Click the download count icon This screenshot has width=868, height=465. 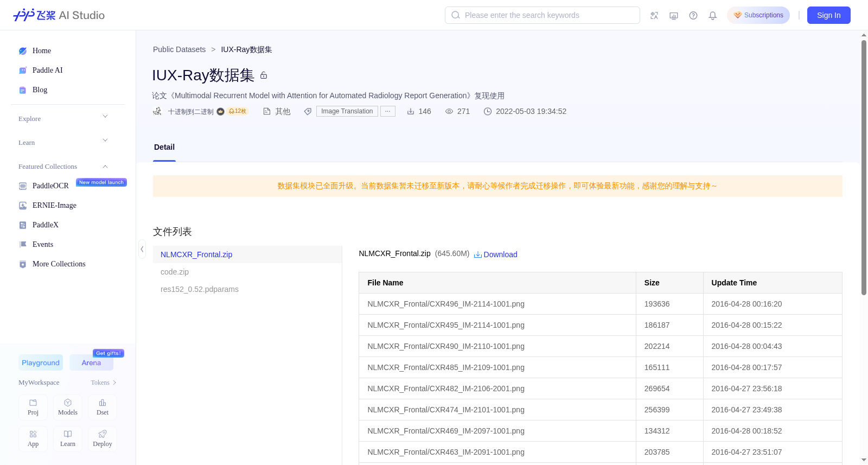411,111
